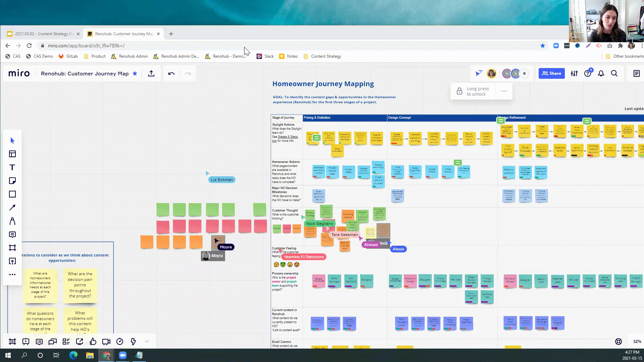The height and width of the screenshot is (362, 644).
Task: Select the Shape rectangle tool
Action: point(12,194)
